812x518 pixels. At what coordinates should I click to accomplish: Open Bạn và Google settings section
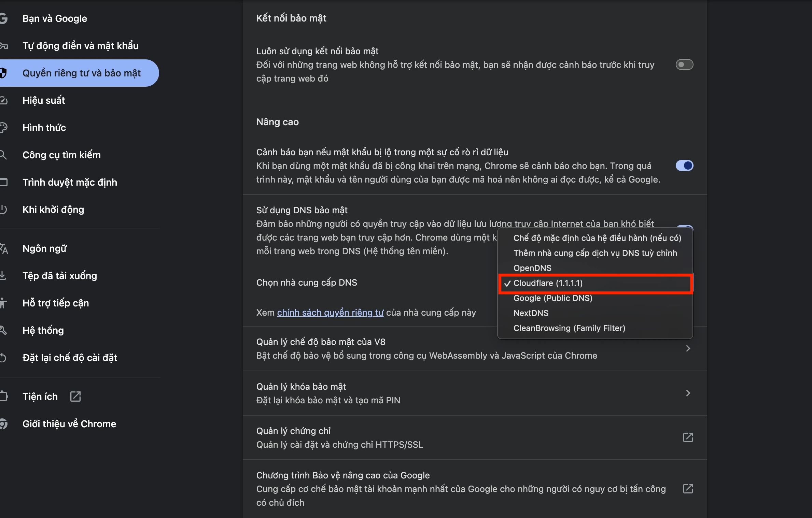55,18
